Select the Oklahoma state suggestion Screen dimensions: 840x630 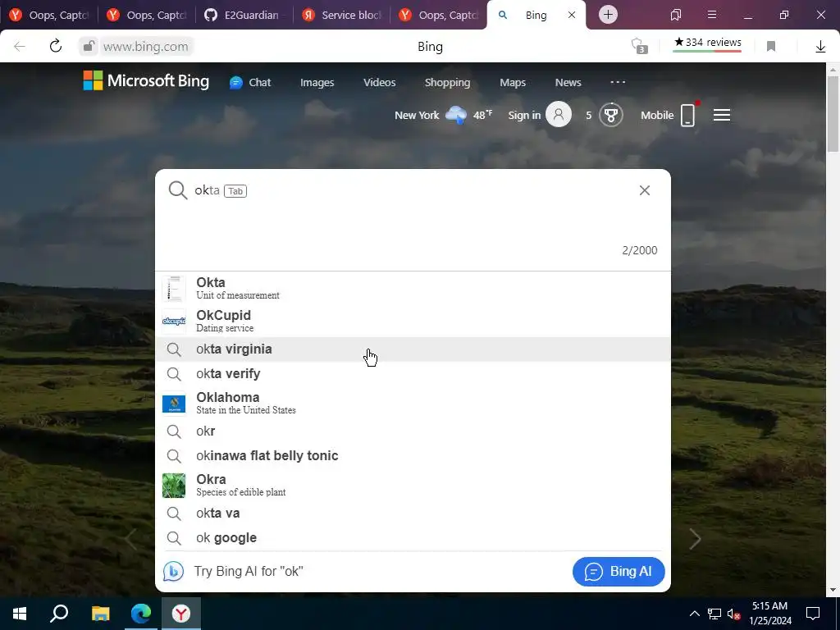(413, 403)
